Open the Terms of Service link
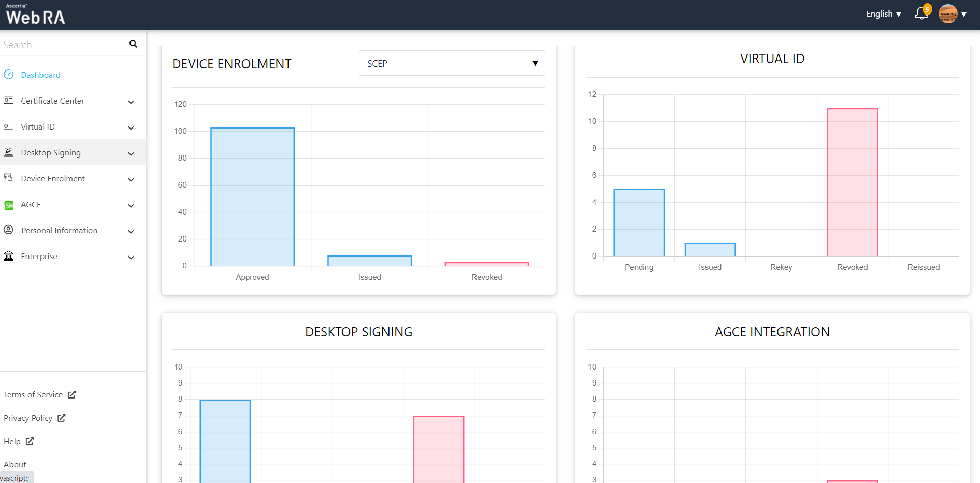The width and height of the screenshot is (980, 483). pyautogui.click(x=33, y=394)
